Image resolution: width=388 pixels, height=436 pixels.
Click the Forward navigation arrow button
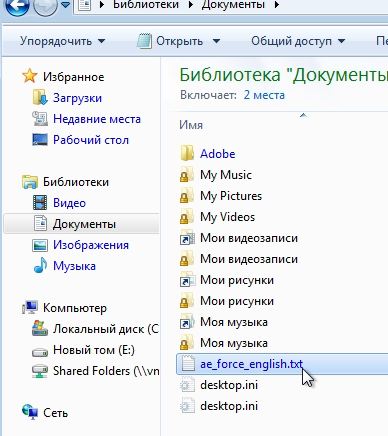45,5
